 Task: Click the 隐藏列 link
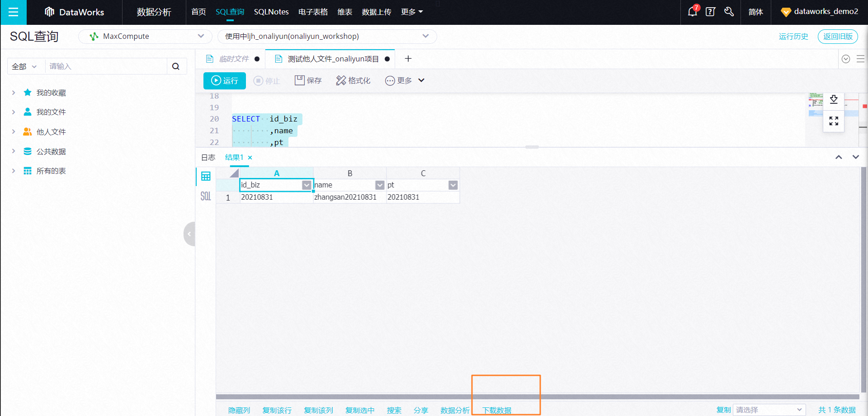coord(239,410)
